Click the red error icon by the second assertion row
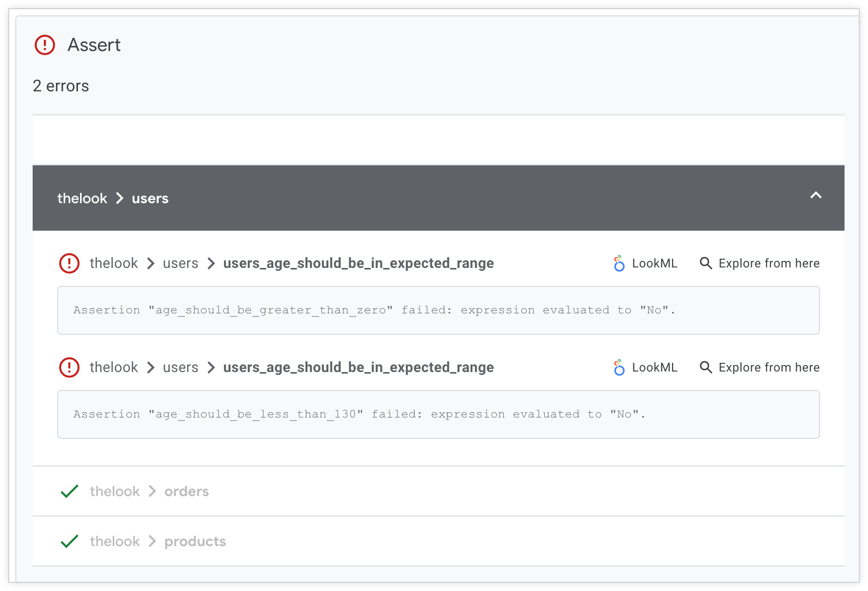The width and height of the screenshot is (868, 591). (69, 367)
